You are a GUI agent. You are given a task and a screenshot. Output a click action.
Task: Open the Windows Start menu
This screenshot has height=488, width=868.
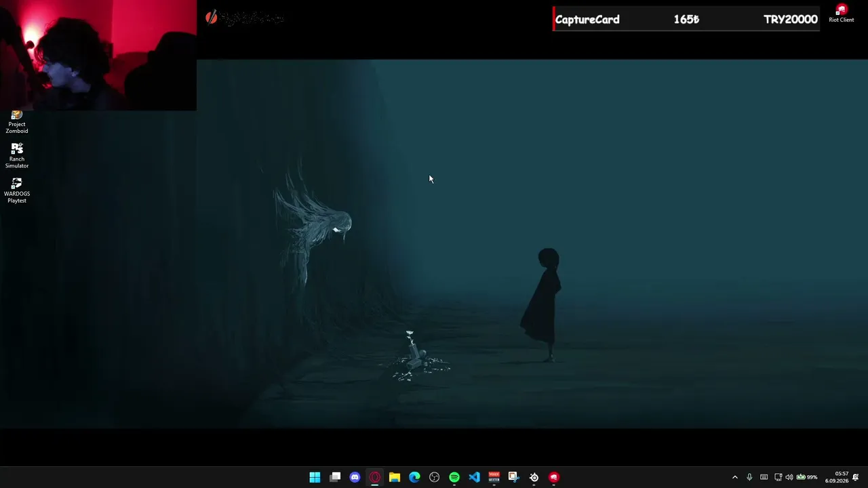coord(315,477)
